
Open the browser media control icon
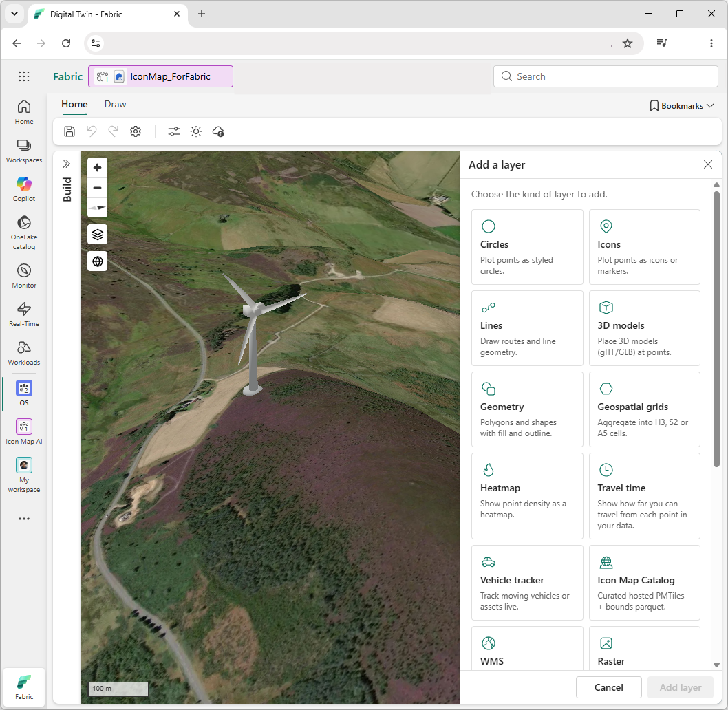(662, 43)
